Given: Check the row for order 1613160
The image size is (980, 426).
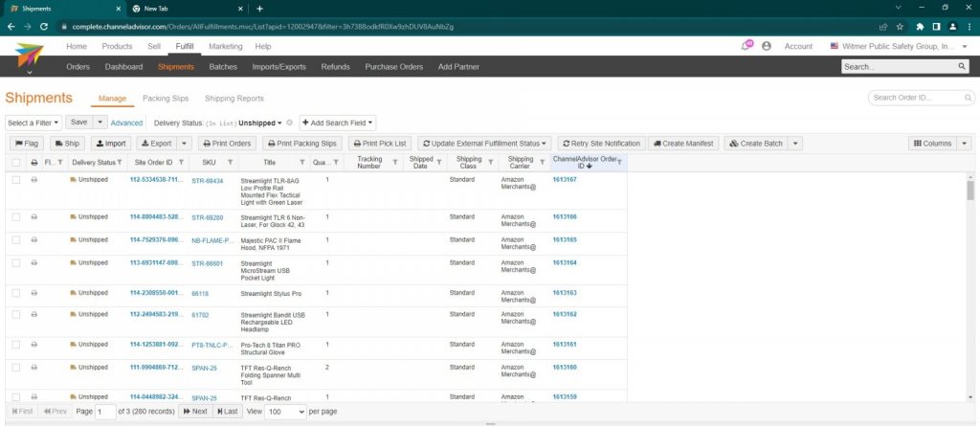Looking at the screenshot, I should click(16, 368).
